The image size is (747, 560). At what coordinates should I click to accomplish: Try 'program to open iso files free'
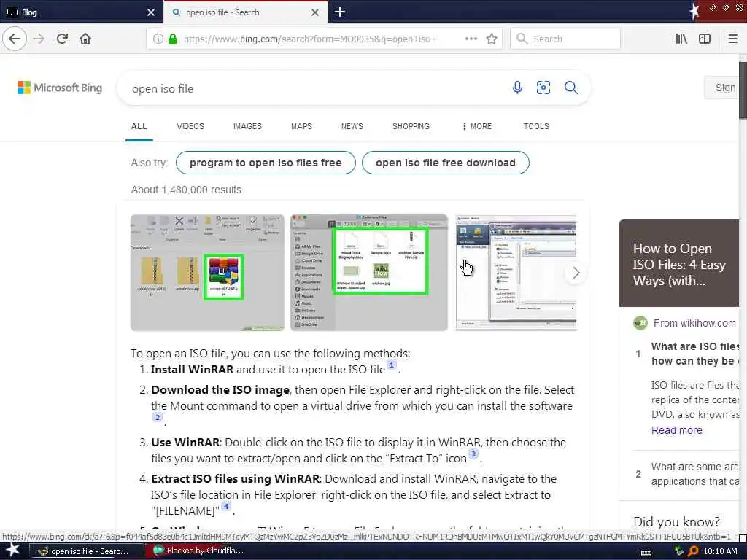(266, 163)
